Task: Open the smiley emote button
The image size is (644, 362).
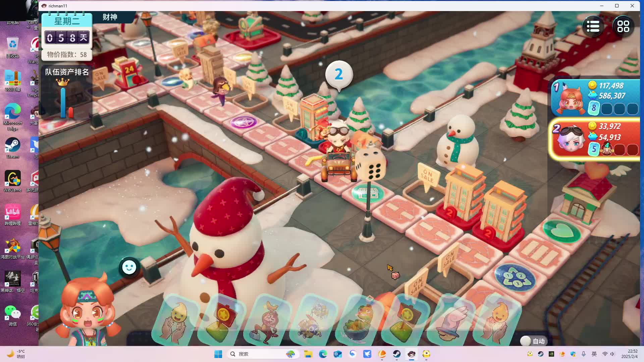Action: 129,267
